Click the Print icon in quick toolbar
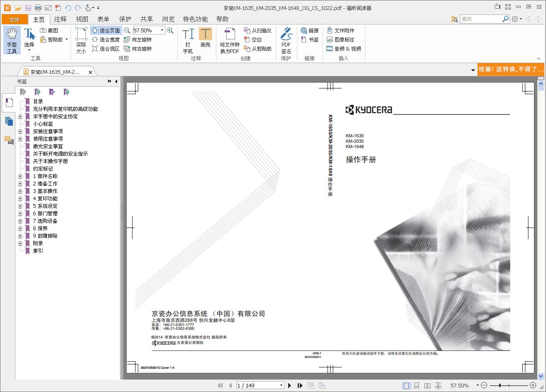This screenshot has height=392, width=546. 38,7
